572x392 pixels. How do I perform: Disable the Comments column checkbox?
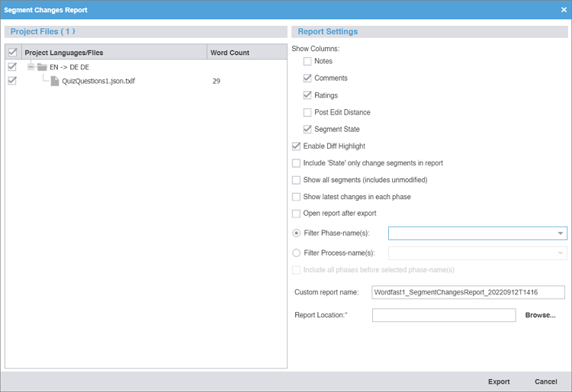(x=307, y=78)
